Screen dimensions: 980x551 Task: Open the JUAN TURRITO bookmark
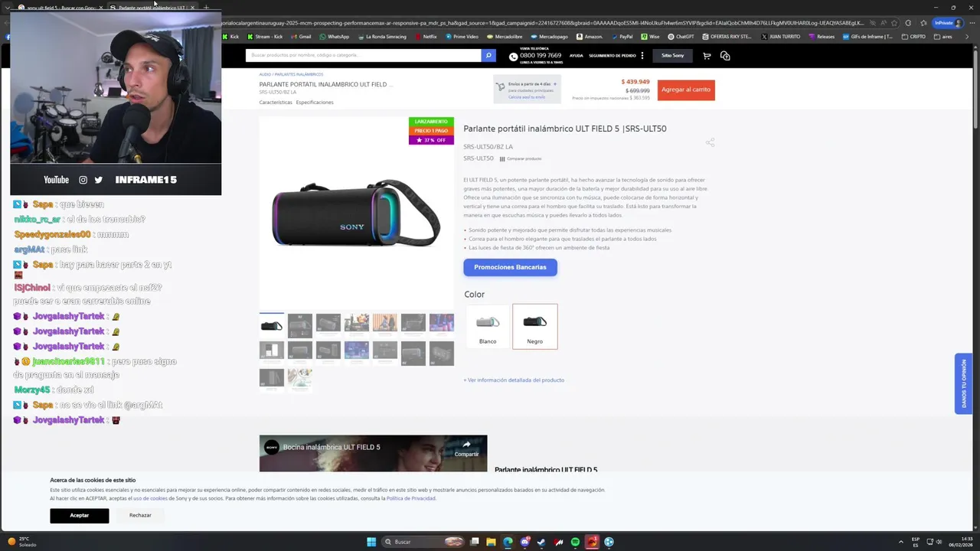pos(780,37)
